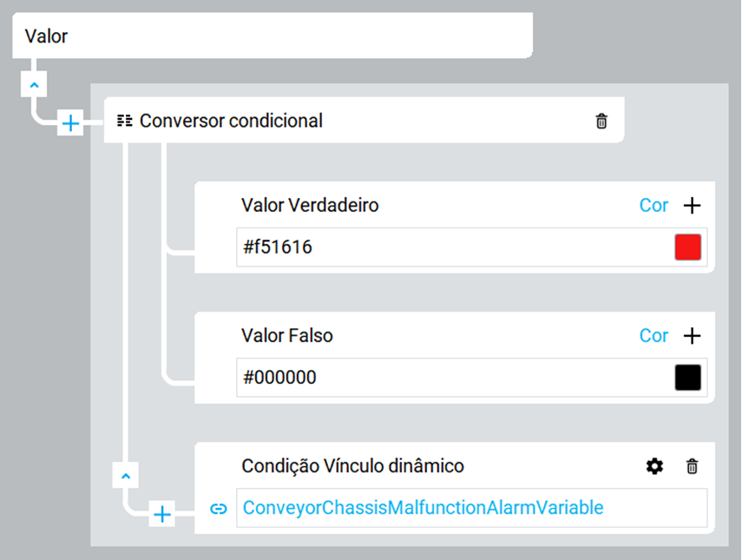The height and width of the screenshot is (560, 742).
Task: Add a converter using plus below Valor
Action: point(70,124)
